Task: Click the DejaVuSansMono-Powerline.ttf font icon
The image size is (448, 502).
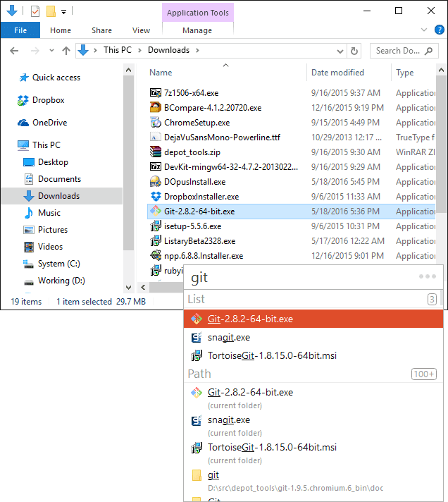Action: tap(156, 137)
